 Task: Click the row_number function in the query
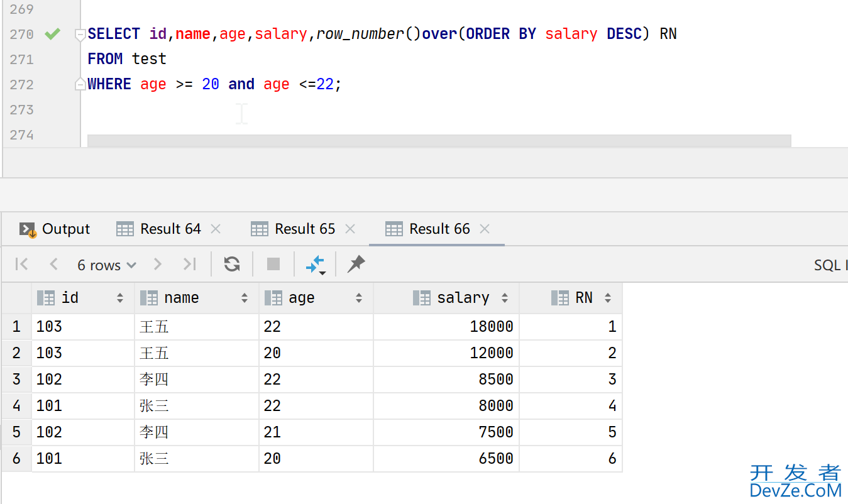tap(360, 34)
